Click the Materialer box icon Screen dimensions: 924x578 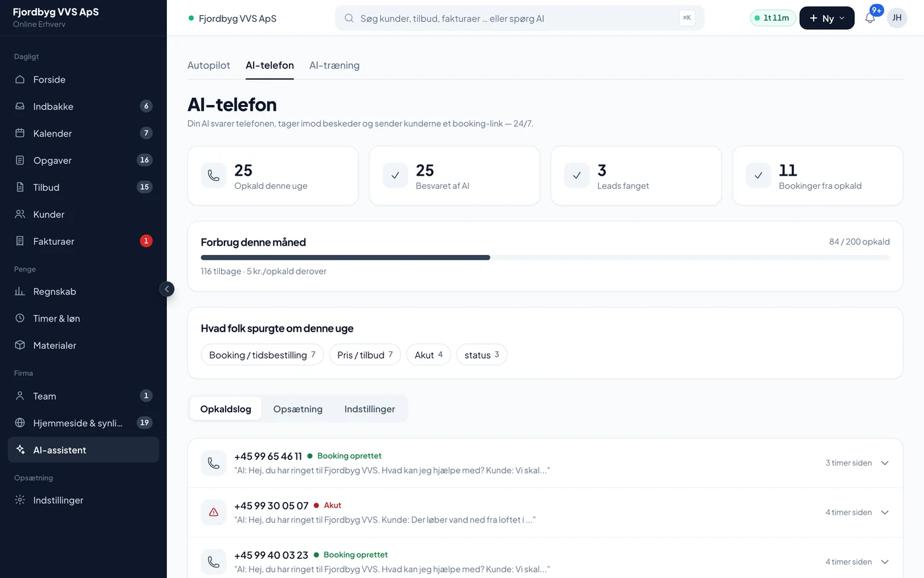click(x=20, y=345)
